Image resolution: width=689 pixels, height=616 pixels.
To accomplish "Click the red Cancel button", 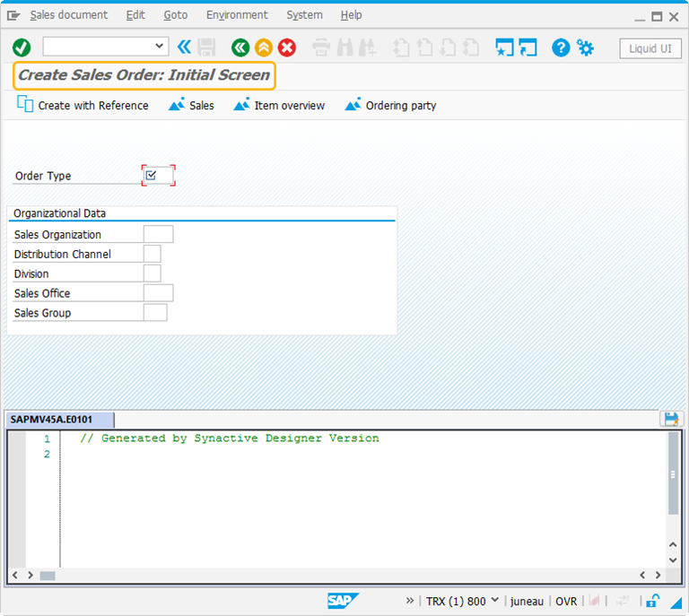I will [287, 48].
